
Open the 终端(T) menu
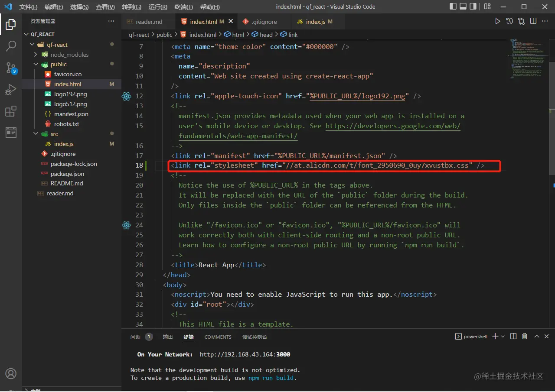tap(183, 7)
